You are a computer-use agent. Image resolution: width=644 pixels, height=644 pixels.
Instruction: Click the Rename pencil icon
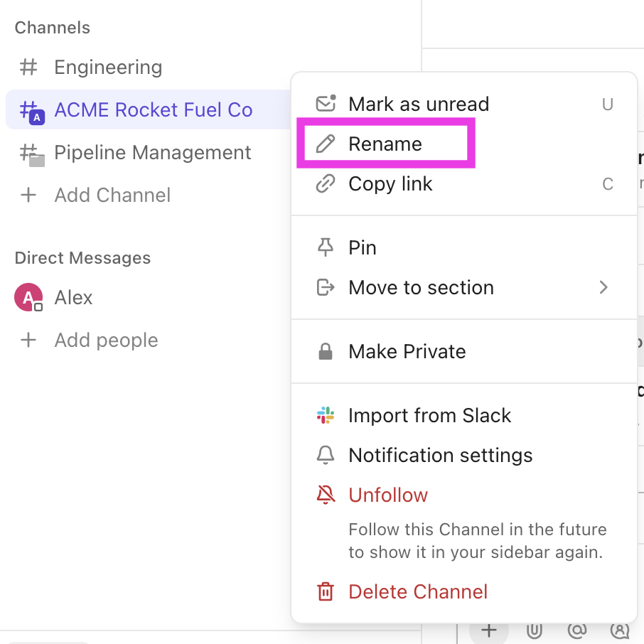326,144
